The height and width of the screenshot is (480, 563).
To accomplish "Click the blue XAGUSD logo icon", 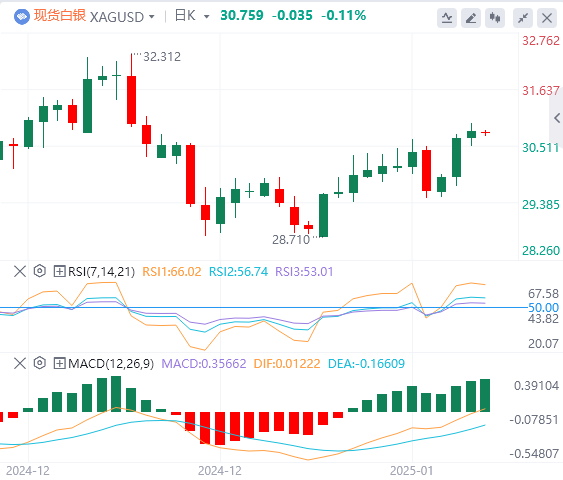I will pyautogui.click(x=22, y=17).
